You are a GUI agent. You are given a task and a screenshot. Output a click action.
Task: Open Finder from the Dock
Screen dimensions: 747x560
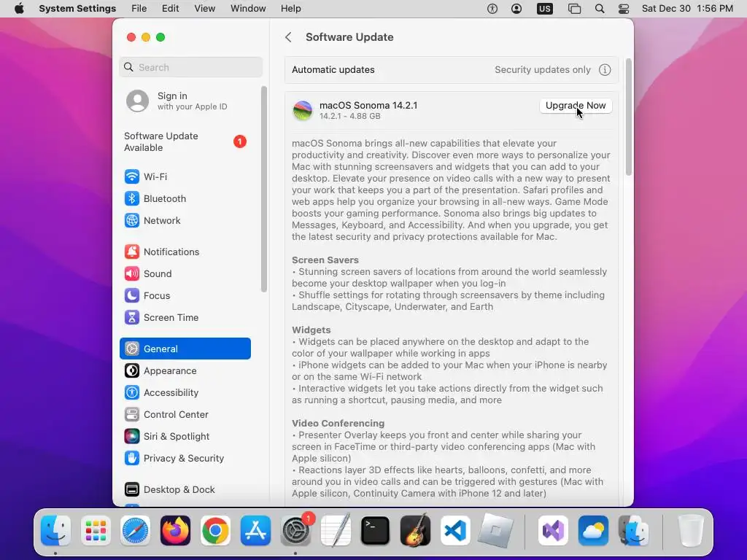pos(55,531)
